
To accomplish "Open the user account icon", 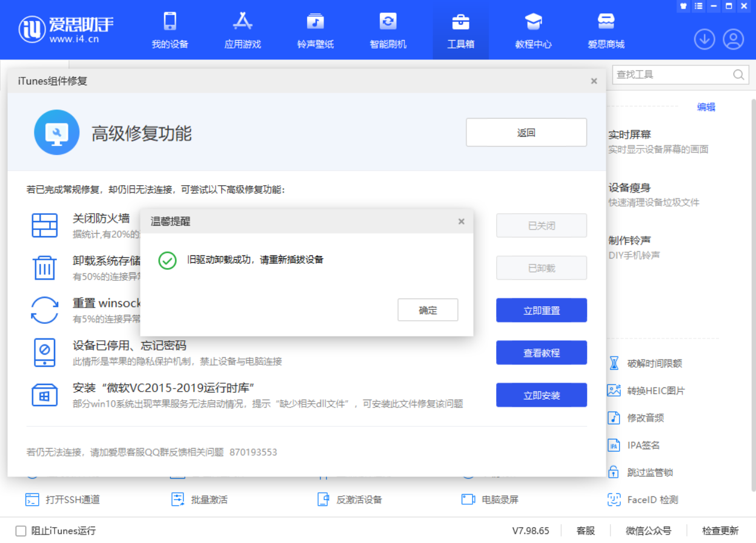I will tap(734, 39).
